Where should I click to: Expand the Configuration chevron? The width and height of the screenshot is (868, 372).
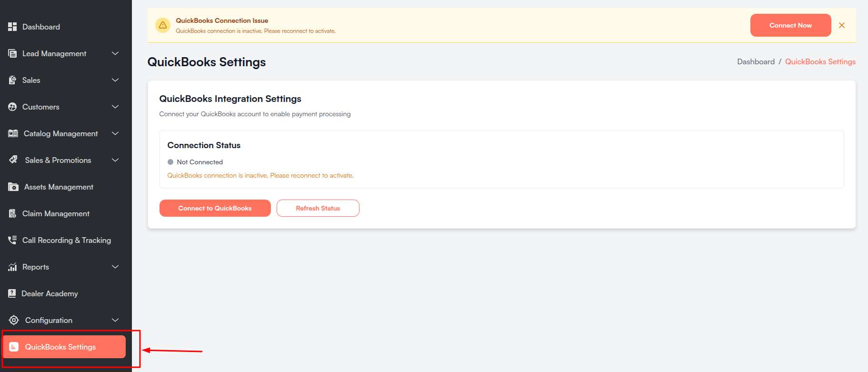pyautogui.click(x=115, y=320)
